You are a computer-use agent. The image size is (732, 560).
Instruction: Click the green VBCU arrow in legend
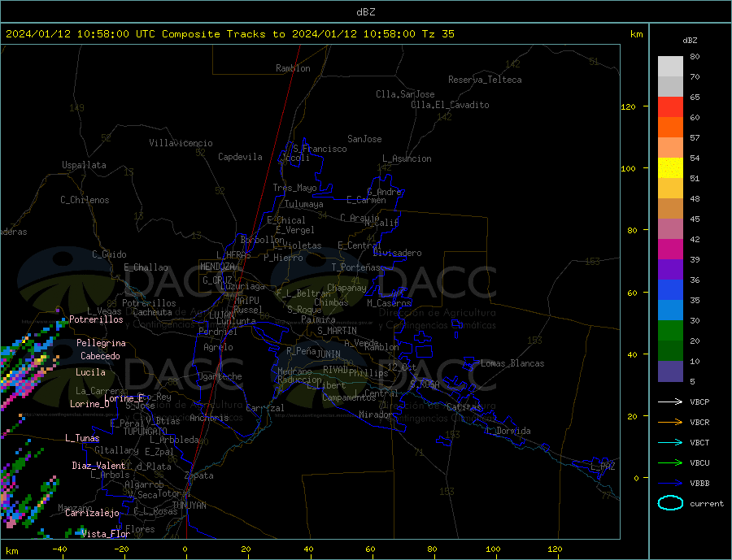tap(670, 462)
